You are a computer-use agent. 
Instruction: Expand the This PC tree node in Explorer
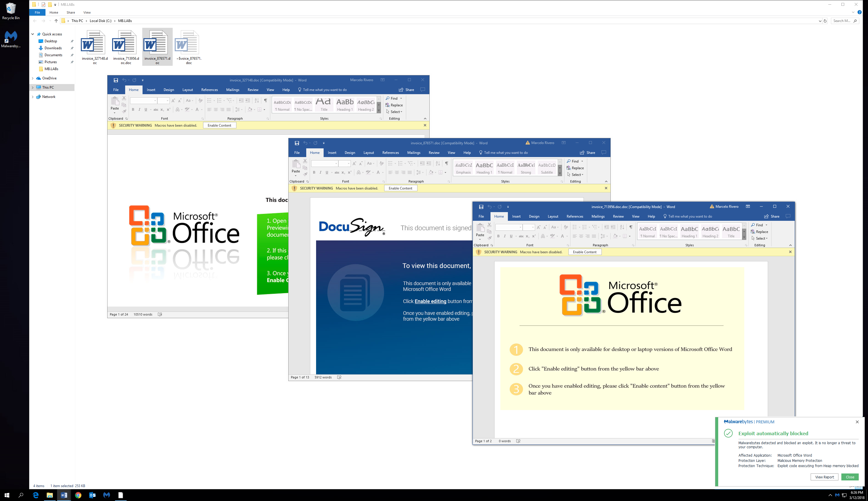(x=33, y=88)
